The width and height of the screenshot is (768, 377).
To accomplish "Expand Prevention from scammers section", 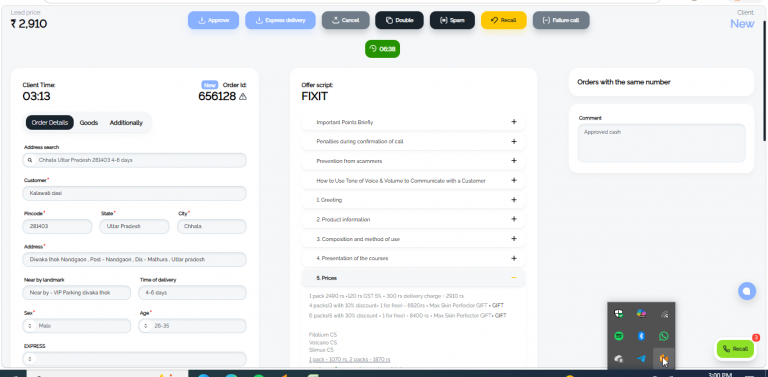I will pyautogui.click(x=413, y=161).
